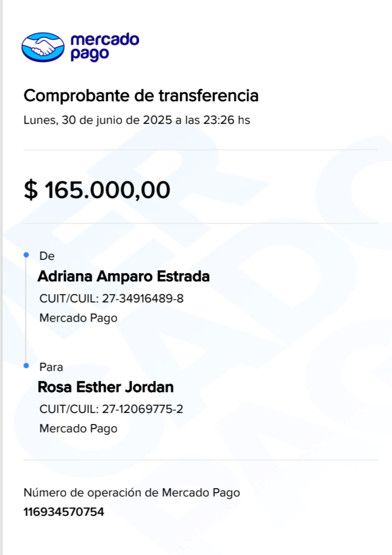Click recipient CUIT/CUIL 27-12069775-2
The image size is (392, 555).
111,409
